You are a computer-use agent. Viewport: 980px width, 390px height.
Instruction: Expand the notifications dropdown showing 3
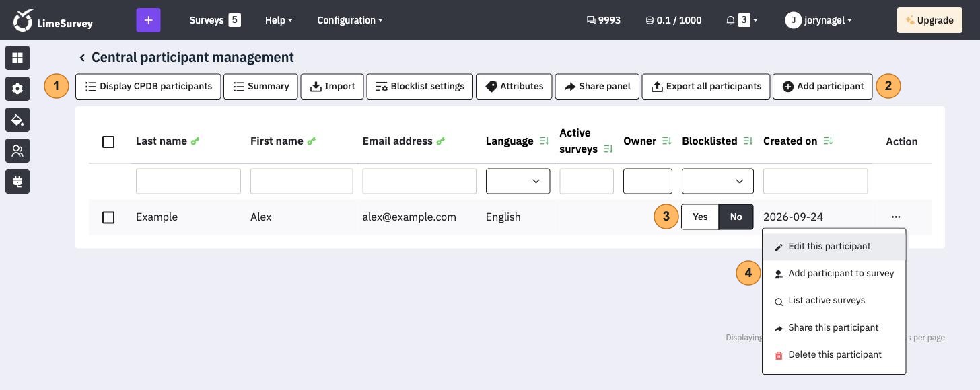point(748,20)
